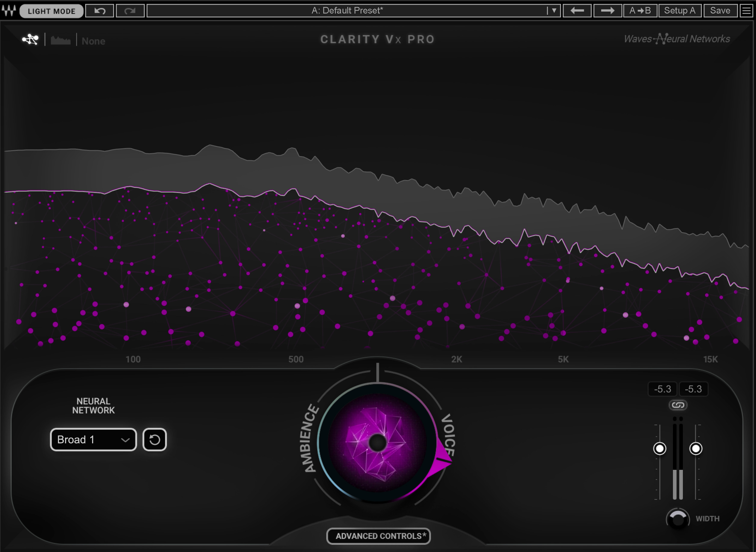Select the spectrum analyzer view icon
756x552 pixels.
pyautogui.click(x=60, y=40)
